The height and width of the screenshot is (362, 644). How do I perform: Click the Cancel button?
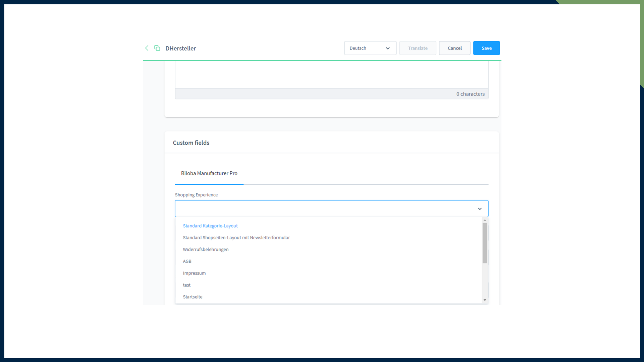[454, 48]
